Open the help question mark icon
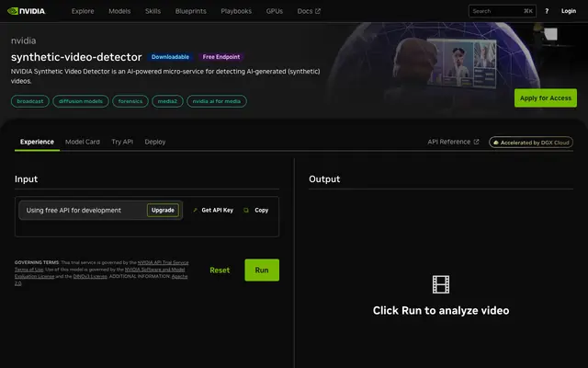Screen dimensions: 588x368 (547, 11)
